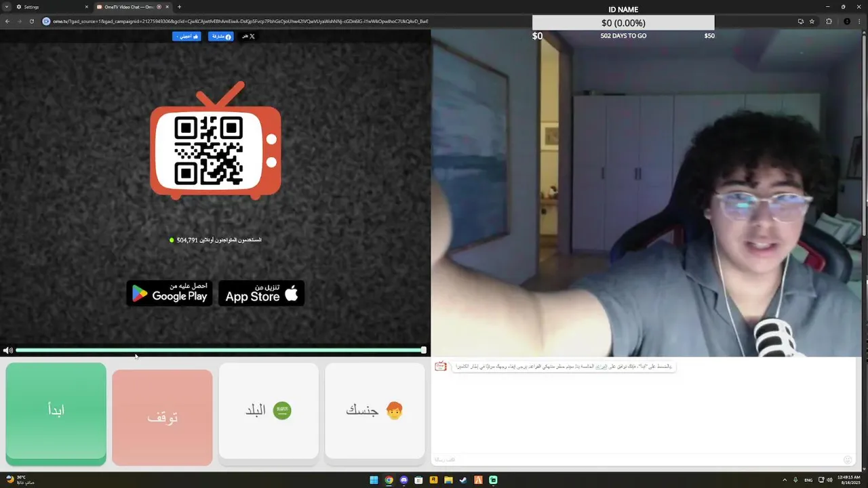Click the Facebook like أعجبني button
868x488 pixels.
186,37
